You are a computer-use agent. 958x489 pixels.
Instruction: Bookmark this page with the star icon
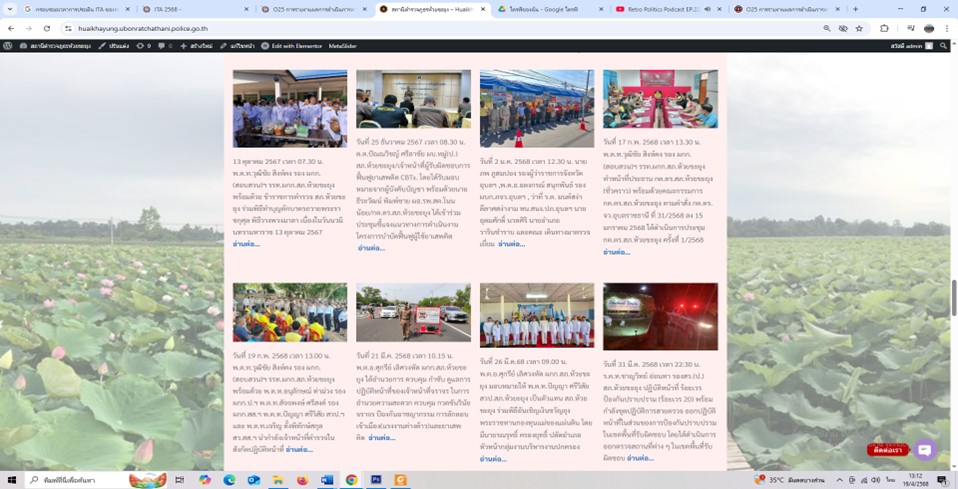860,28
